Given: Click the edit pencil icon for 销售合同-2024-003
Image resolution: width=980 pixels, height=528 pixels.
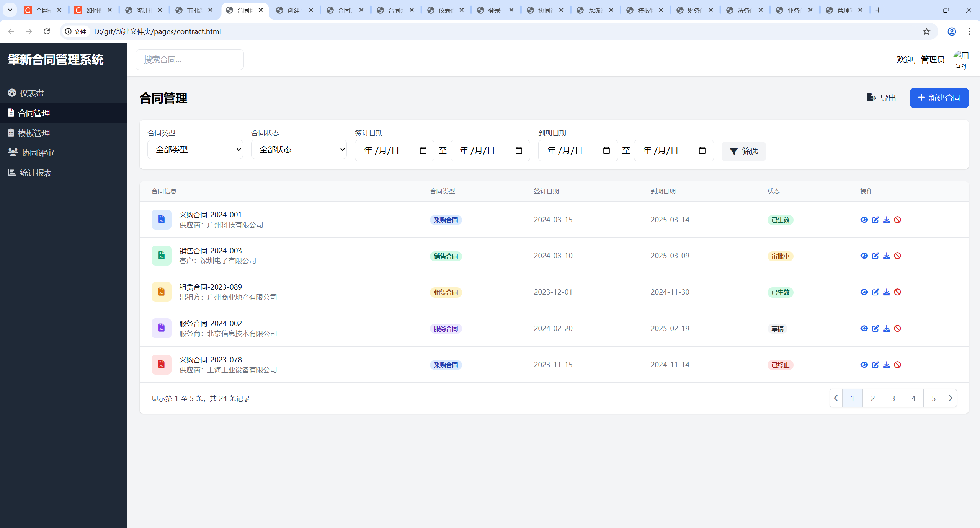Looking at the screenshot, I should click(875, 256).
